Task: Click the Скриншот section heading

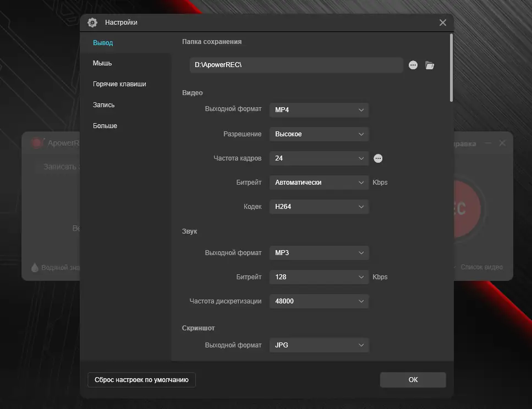Action: [x=198, y=328]
